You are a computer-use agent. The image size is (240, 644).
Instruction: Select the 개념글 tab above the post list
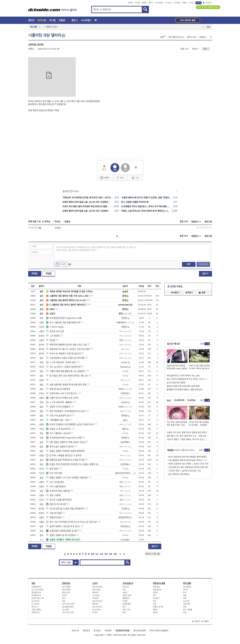tap(48, 273)
